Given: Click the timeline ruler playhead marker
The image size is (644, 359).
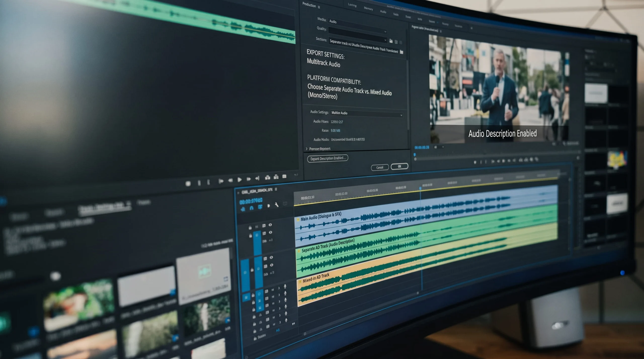Looking at the screenshot, I should [420, 188].
